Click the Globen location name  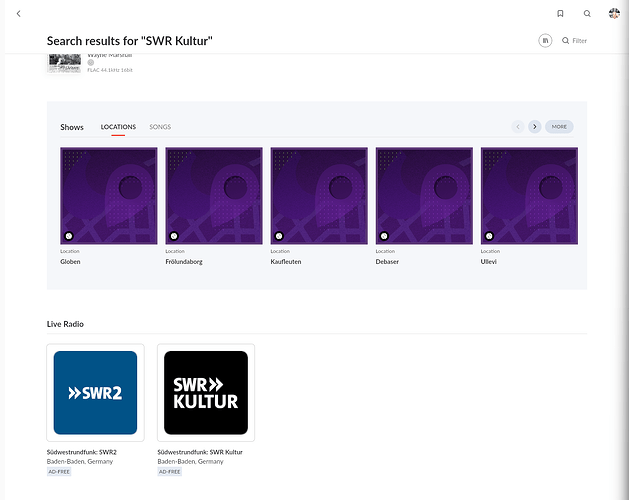[x=70, y=260]
